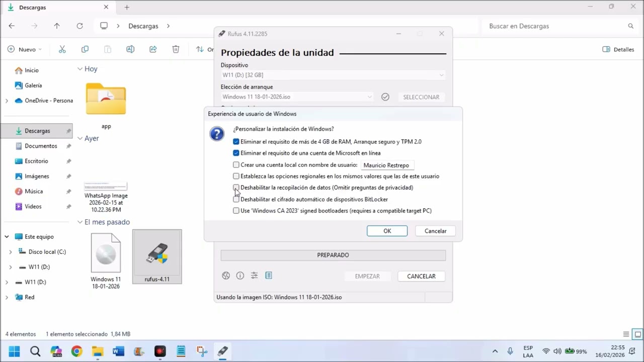Viewport: 644px width, 362px height.
Task: Click SELECCIONAR button in Rufus
Action: tap(421, 97)
